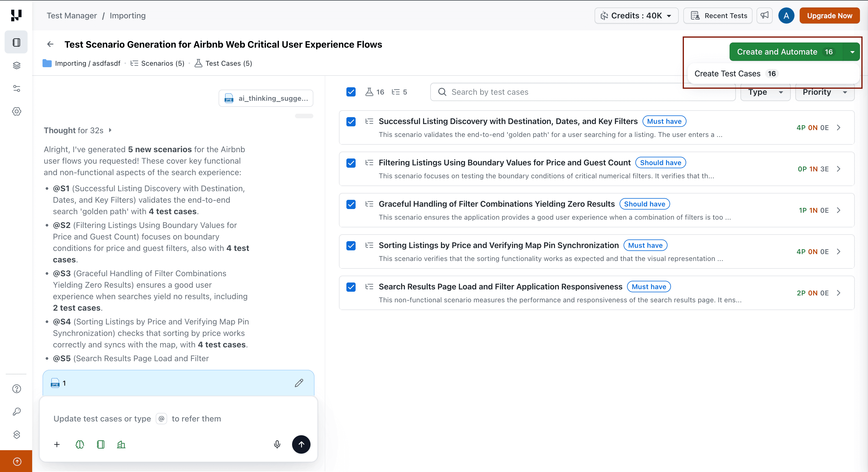This screenshot has width=868, height=472.
Task: Click the brain thinking icon in chat toolbar
Action: point(80,444)
